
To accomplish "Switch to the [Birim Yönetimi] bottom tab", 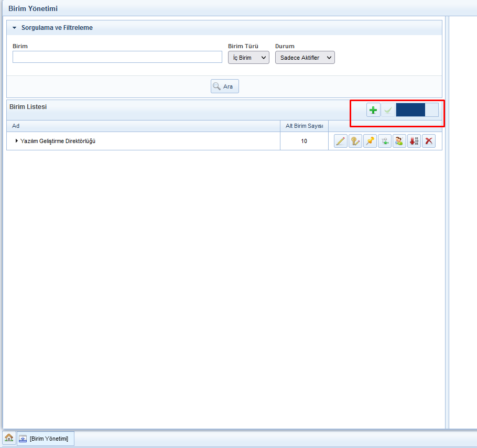I will (46, 438).
